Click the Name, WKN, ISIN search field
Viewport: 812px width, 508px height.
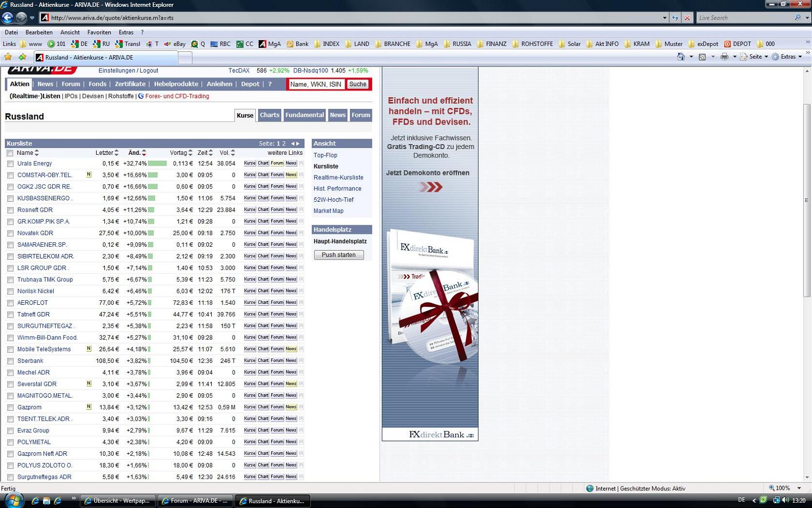316,84
